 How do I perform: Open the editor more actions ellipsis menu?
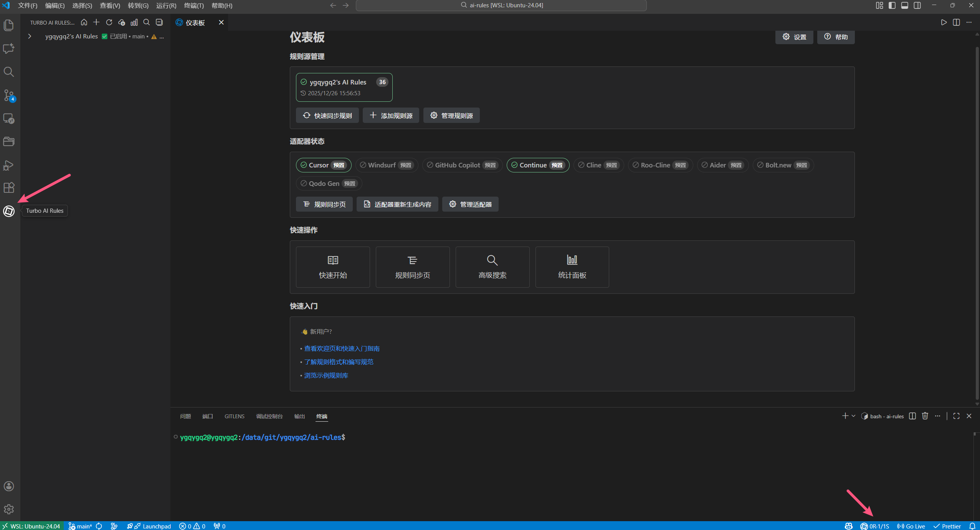click(x=969, y=23)
